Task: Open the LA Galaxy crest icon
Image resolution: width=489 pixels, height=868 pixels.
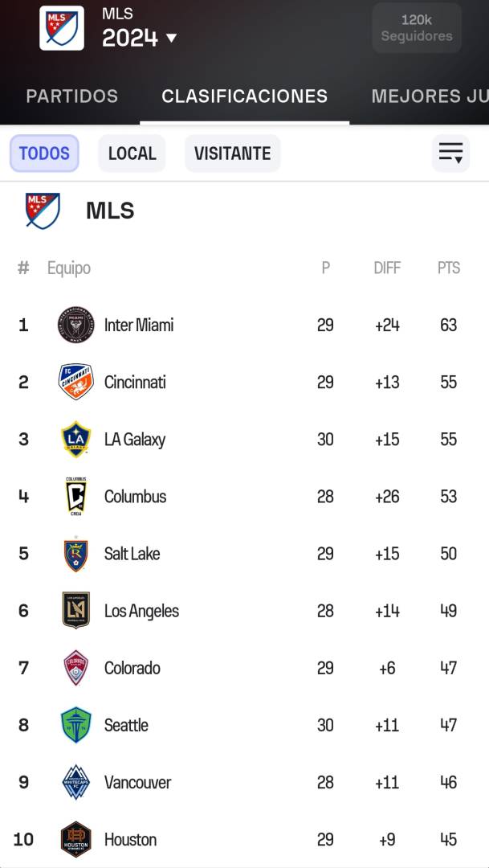Action: tap(75, 439)
